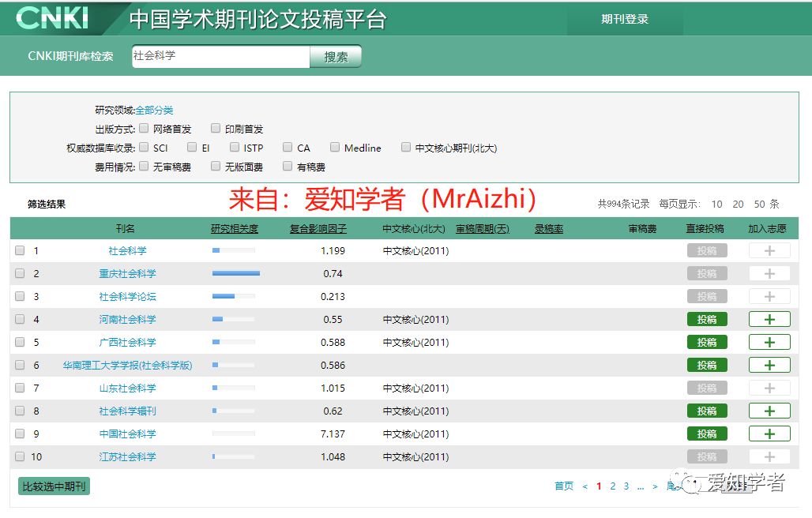Viewport: 812px width, 518px height.
Task: Check the CA database filter
Action: click(x=288, y=147)
